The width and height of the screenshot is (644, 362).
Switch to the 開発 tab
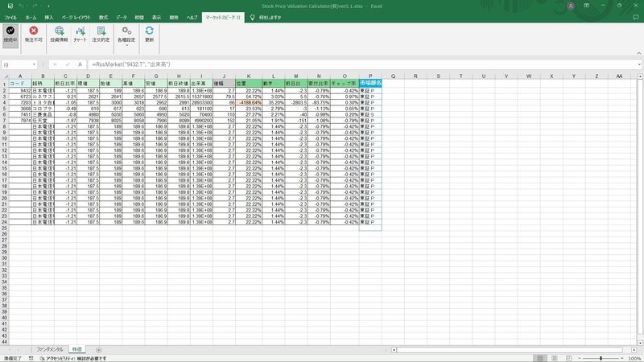tap(174, 18)
